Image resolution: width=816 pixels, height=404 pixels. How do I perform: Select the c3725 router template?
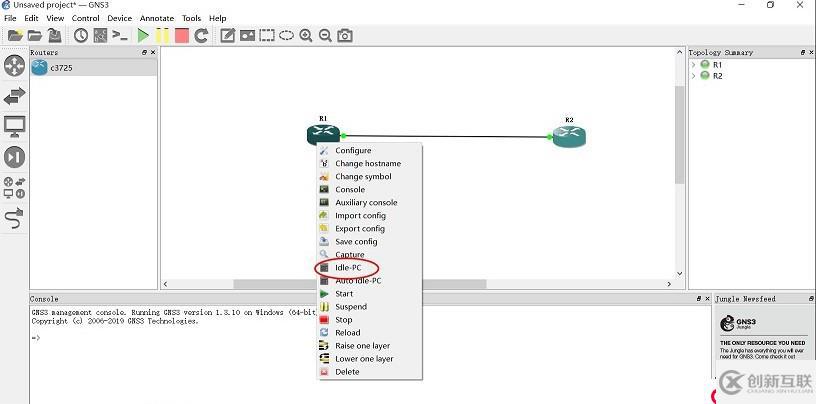point(93,68)
